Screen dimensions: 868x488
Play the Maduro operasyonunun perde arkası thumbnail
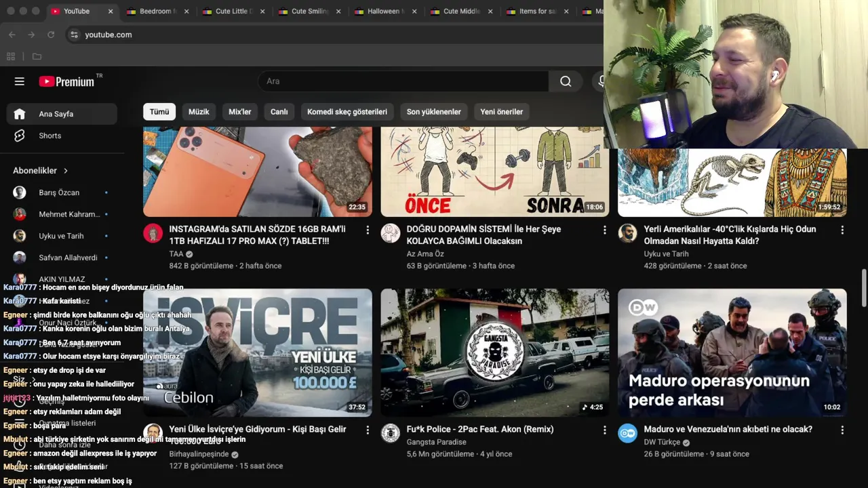(732, 352)
